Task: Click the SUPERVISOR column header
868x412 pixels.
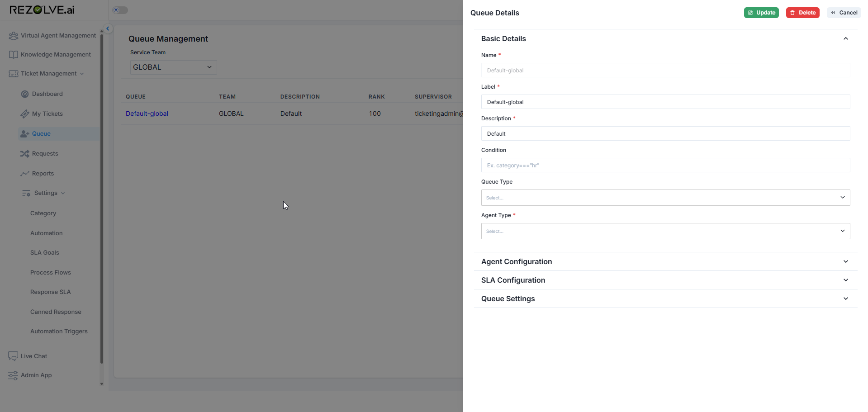Action: 433,97
